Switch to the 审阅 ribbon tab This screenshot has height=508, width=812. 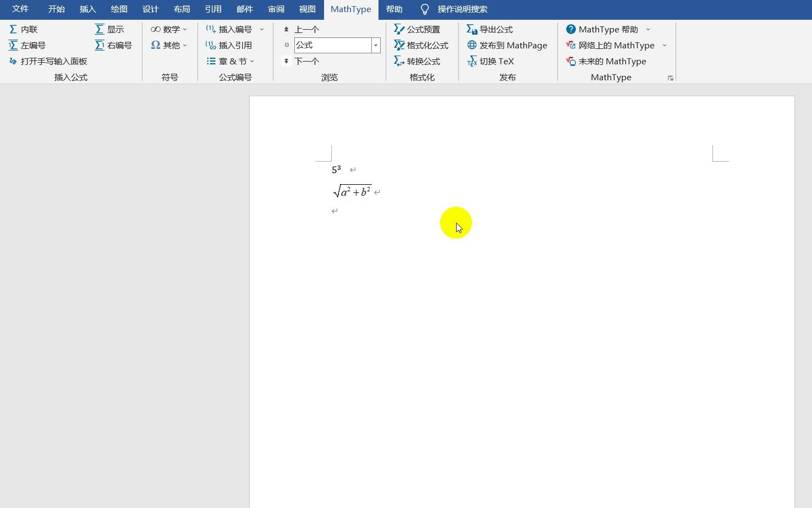276,9
